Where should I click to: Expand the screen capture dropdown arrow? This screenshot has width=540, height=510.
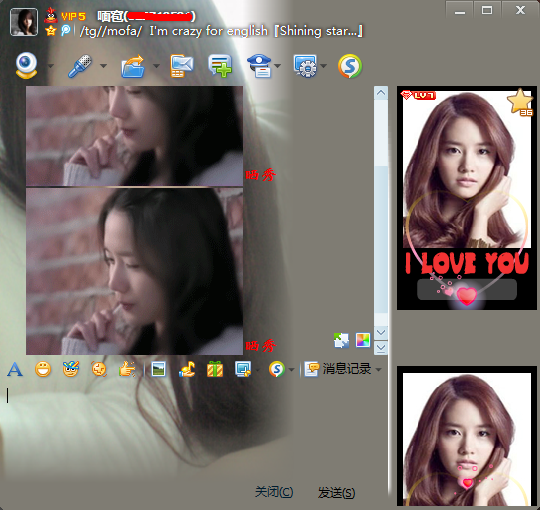coord(257,370)
